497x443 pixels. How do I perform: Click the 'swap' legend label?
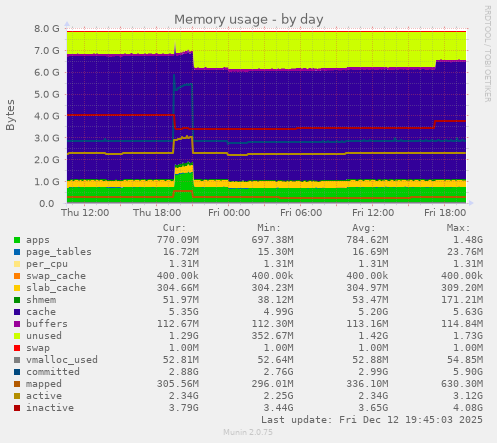pos(38,348)
